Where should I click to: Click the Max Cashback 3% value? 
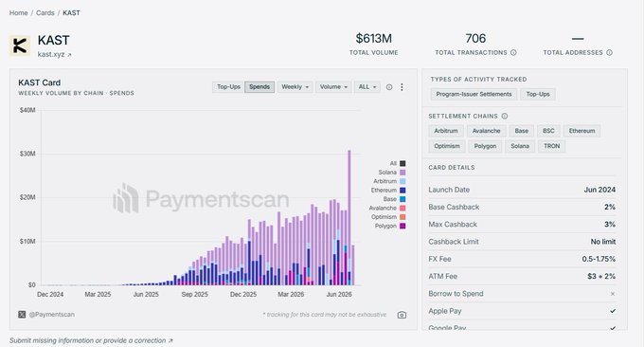(610, 225)
